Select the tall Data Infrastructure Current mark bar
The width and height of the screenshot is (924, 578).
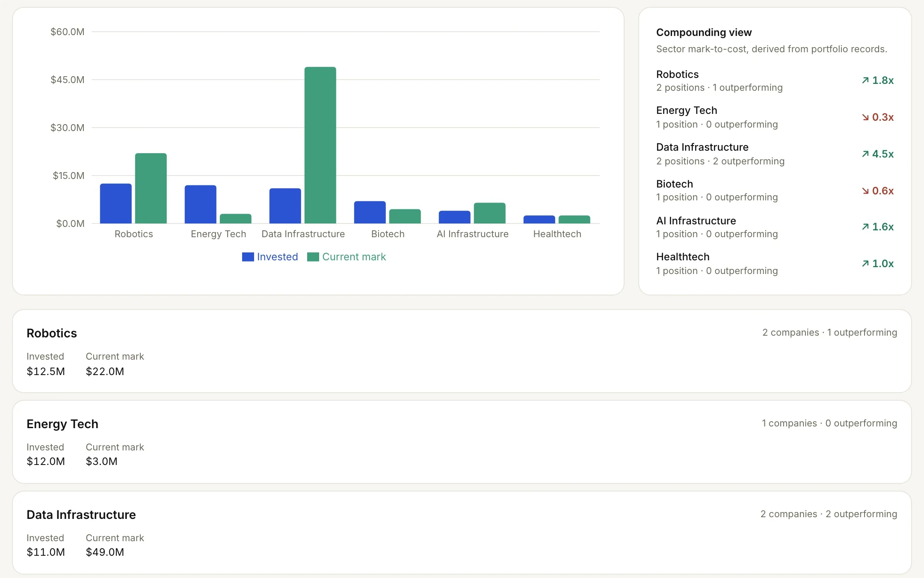click(320, 145)
